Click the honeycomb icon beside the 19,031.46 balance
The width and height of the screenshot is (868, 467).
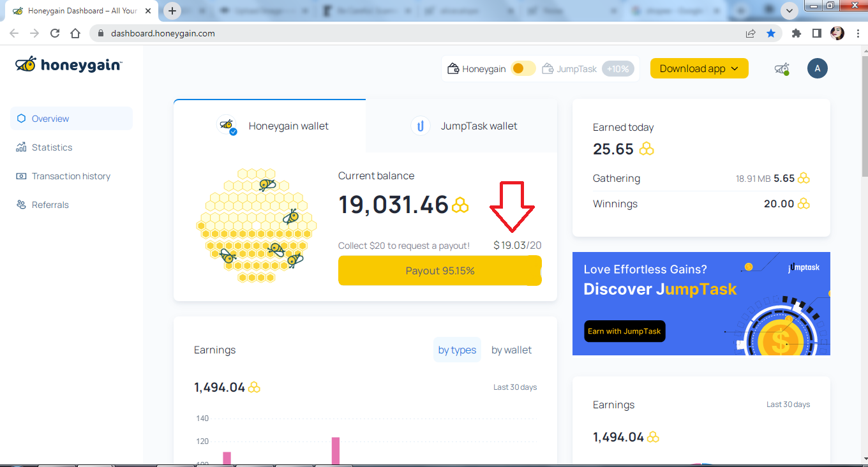tap(460, 205)
